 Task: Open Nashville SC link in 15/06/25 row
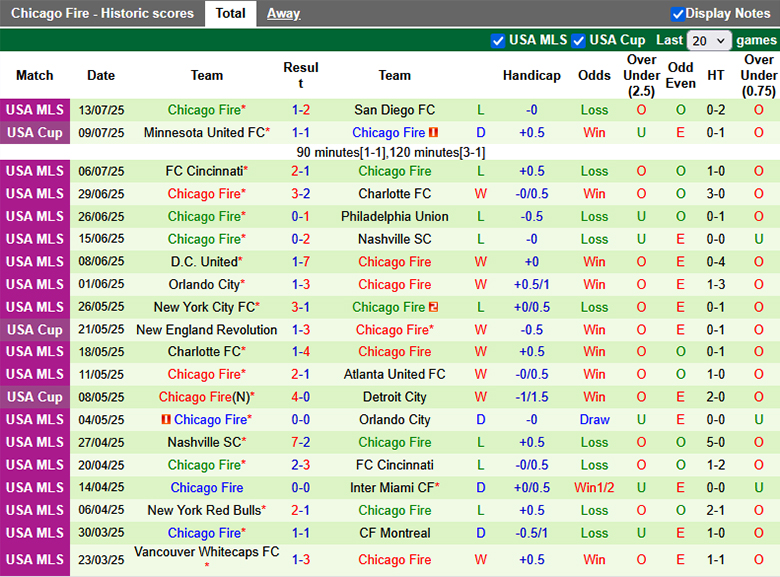click(x=394, y=239)
